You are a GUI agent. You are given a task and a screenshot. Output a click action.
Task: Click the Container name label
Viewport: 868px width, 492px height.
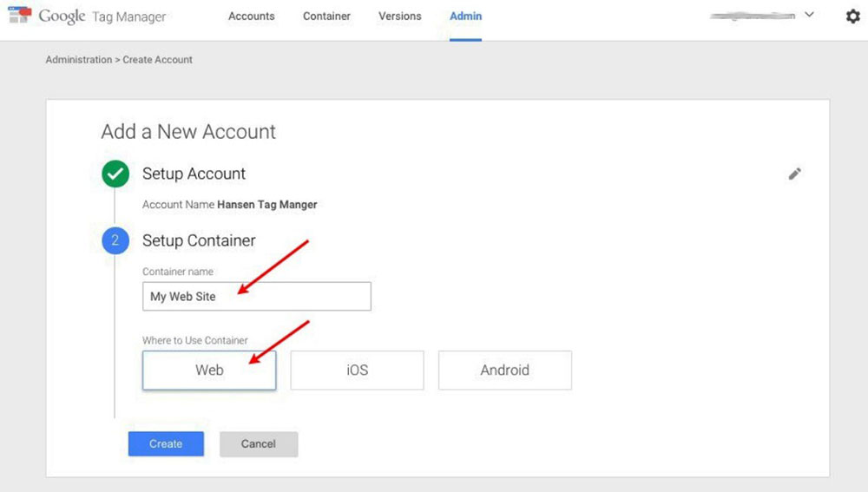tap(178, 272)
